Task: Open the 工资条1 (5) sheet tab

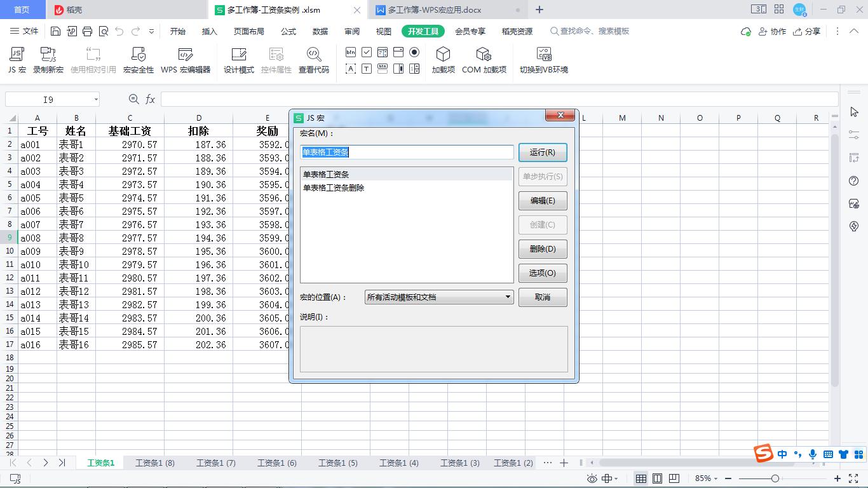Action: [337, 463]
